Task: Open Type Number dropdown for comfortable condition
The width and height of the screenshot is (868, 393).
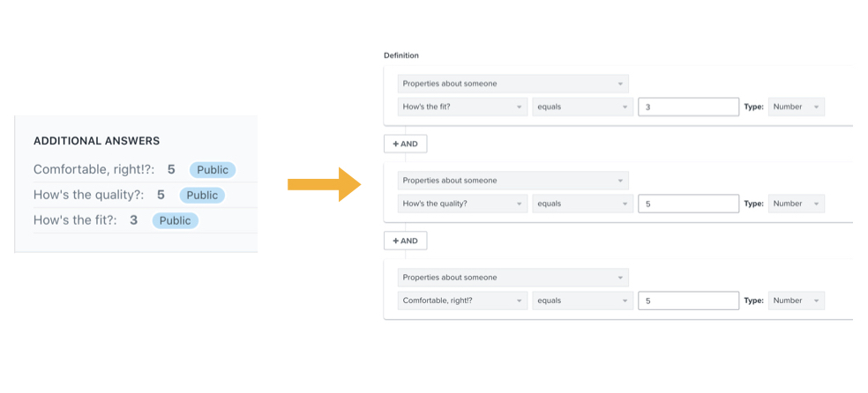Action: [796, 300]
